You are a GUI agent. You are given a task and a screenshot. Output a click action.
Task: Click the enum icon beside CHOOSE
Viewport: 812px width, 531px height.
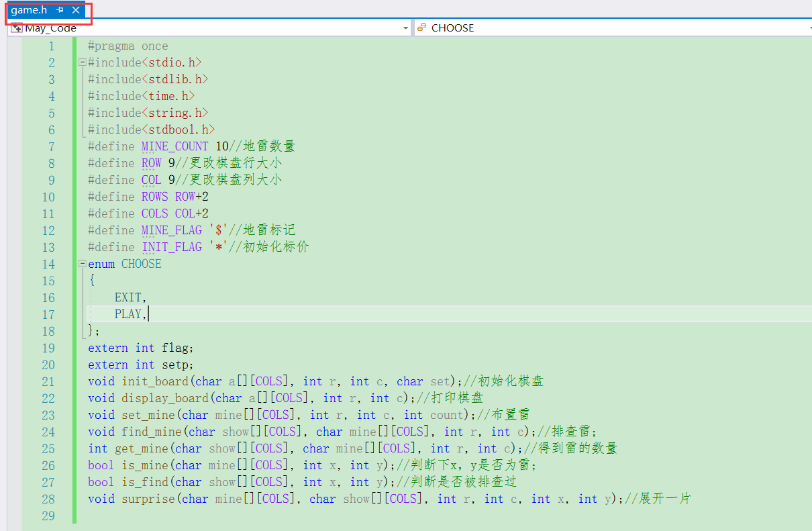[x=421, y=28]
